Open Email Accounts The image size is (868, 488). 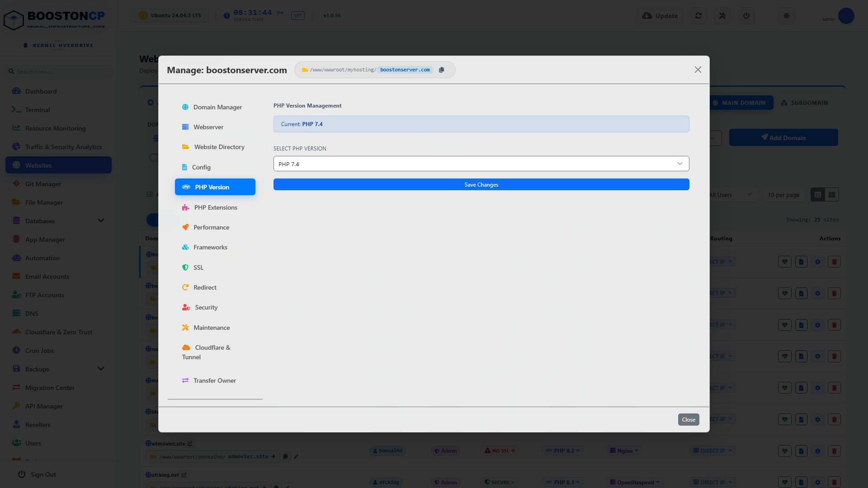click(58, 277)
